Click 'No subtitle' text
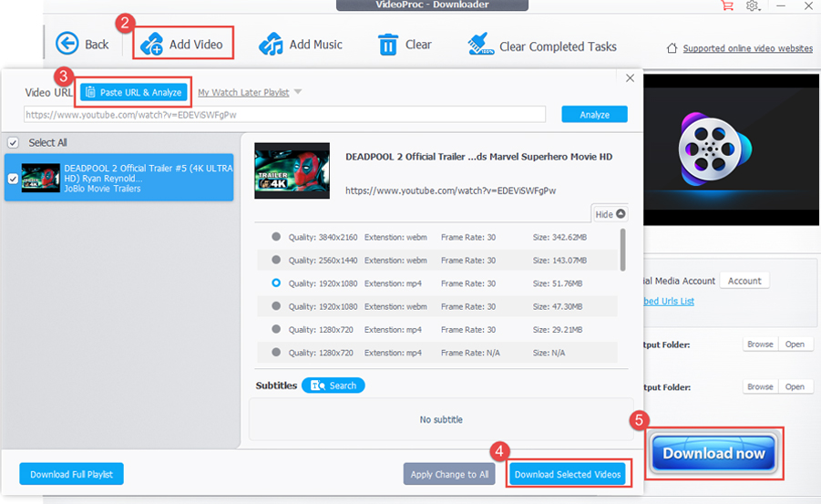Image resolution: width=821 pixels, height=504 pixels. (441, 419)
